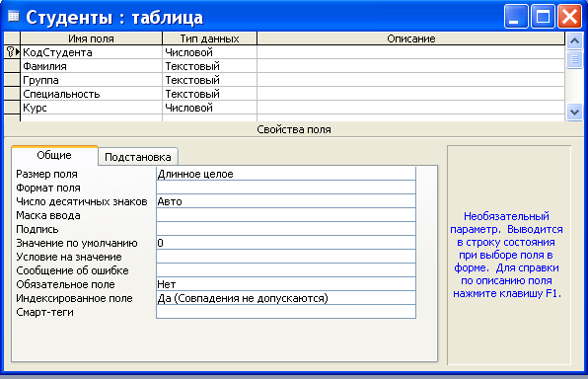Click the description cell for КодСтудента
This screenshot has width=588, height=379.
click(411, 52)
